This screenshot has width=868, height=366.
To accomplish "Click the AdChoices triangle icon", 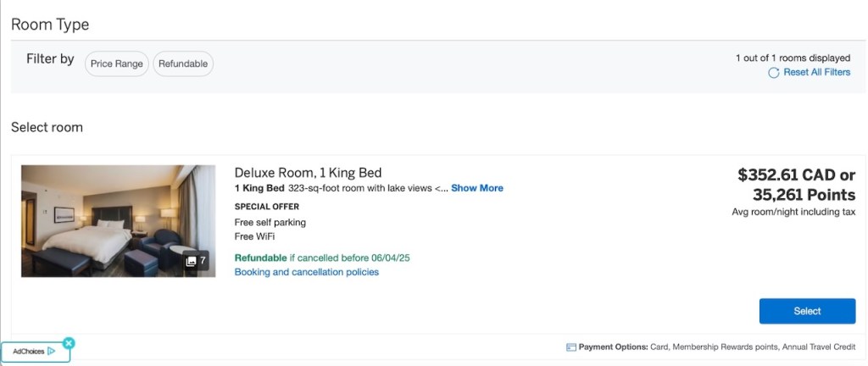I will coord(53,351).
